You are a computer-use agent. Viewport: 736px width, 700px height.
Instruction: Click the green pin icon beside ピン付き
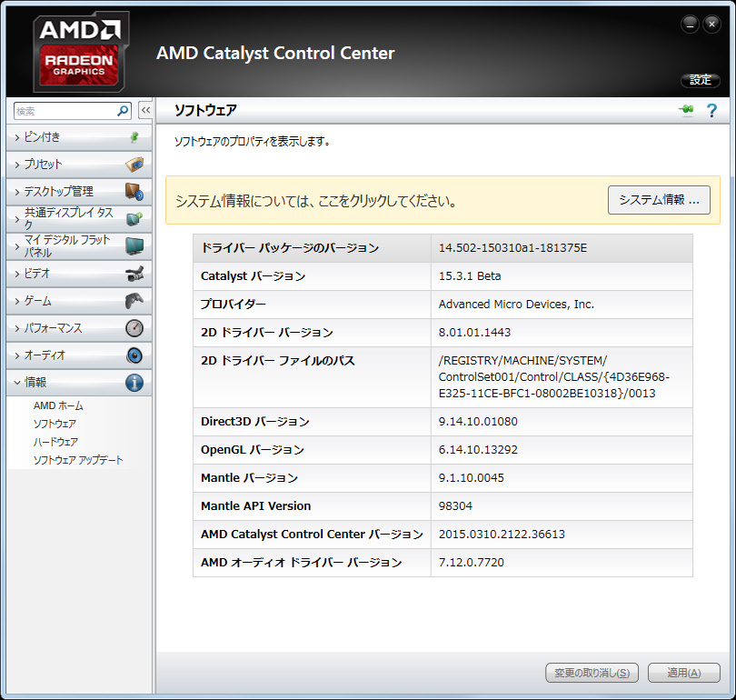pyautogui.click(x=134, y=137)
